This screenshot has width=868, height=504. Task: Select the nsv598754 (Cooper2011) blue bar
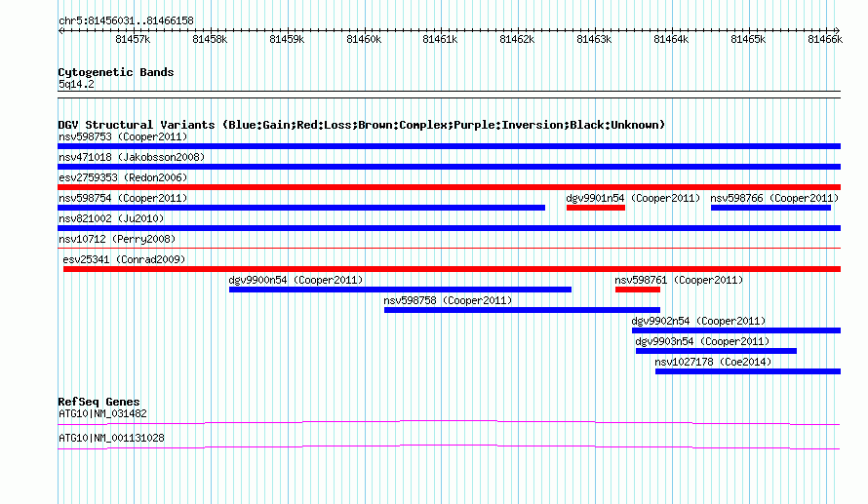301,208
